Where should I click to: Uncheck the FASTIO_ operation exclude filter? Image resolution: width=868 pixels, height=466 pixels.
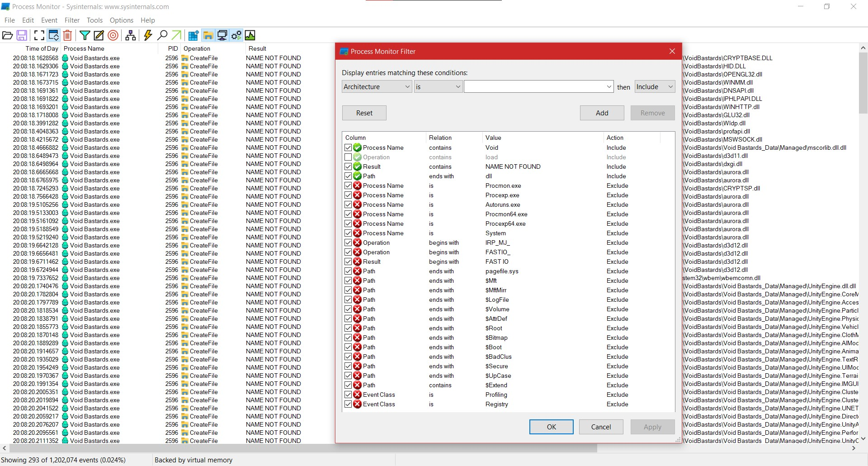[348, 252]
